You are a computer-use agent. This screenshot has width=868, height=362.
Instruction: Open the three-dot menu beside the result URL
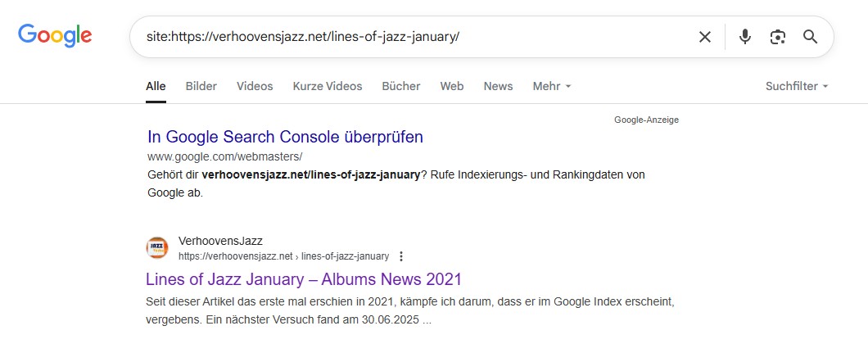[x=400, y=256]
